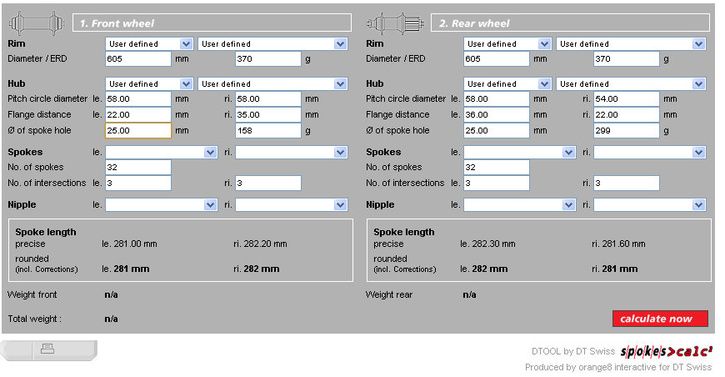
Task: Open rear wheel Hub manufacturer dropdown
Action: click(x=507, y=84)
